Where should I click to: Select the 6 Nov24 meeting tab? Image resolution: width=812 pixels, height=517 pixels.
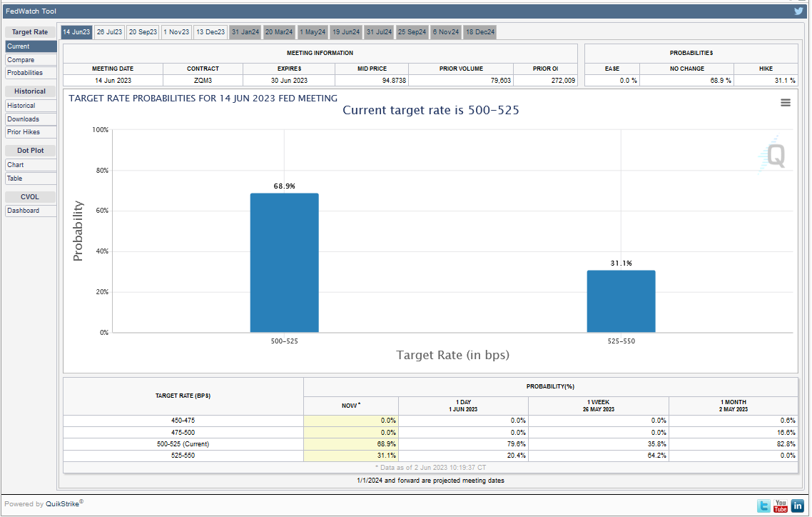(x=446, y=32)
